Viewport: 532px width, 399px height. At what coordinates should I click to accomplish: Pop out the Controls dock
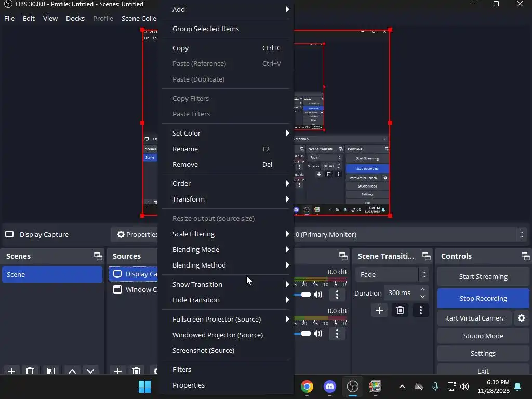[525, 256]
